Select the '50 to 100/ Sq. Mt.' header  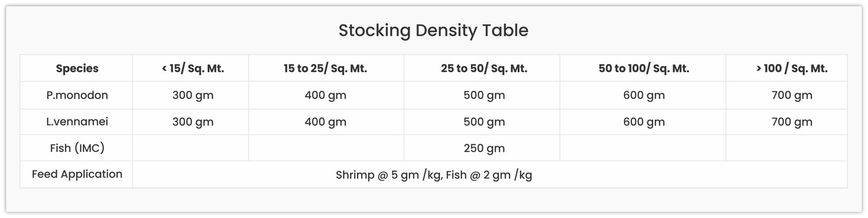tap(643, 68)
